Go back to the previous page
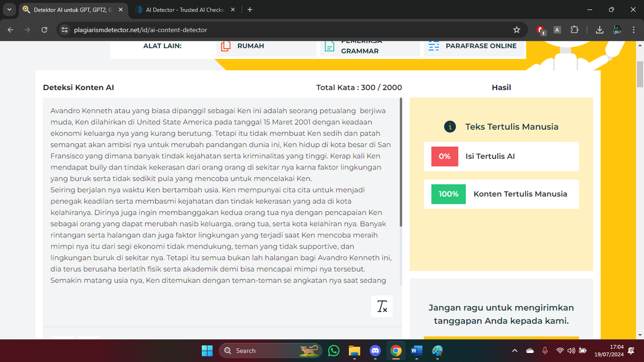Image resolution: width=644 pixels, height=362 pixels. point(11,30)
